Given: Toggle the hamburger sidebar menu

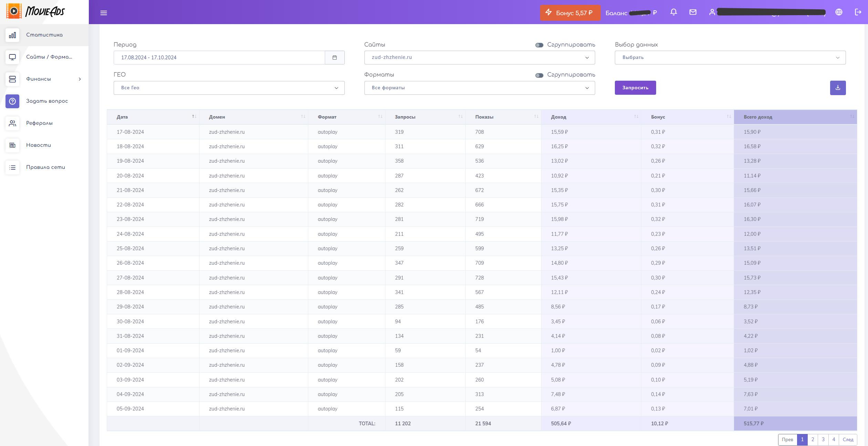Looking at the screenshot, I should [x=103, y=13].
